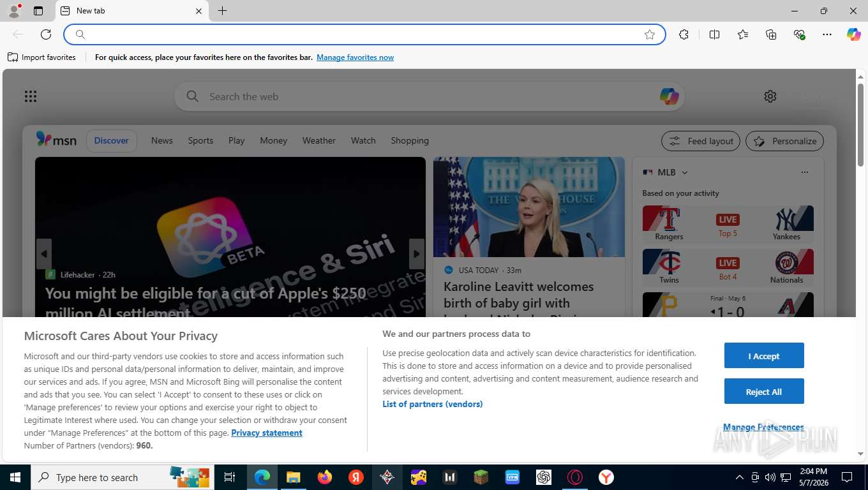This screenshot has height=490, width=868.
Task: Show previous carousel story
Action: pos(44,254)
